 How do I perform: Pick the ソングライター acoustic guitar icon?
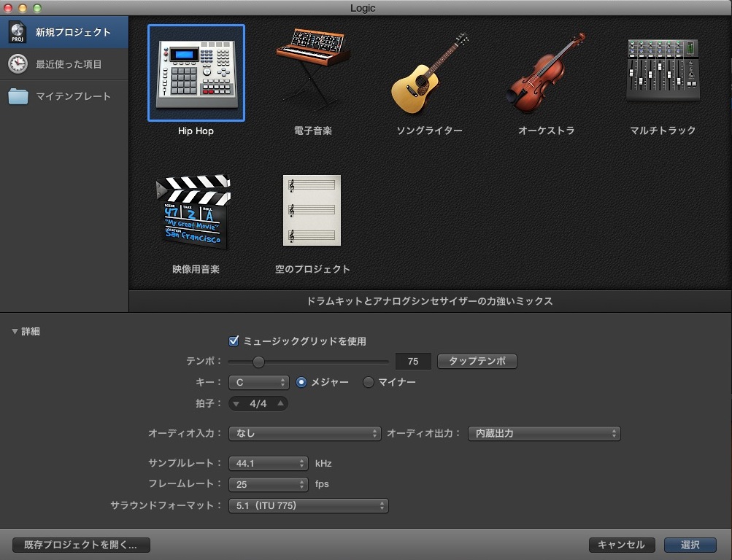[x=429, y=73]
